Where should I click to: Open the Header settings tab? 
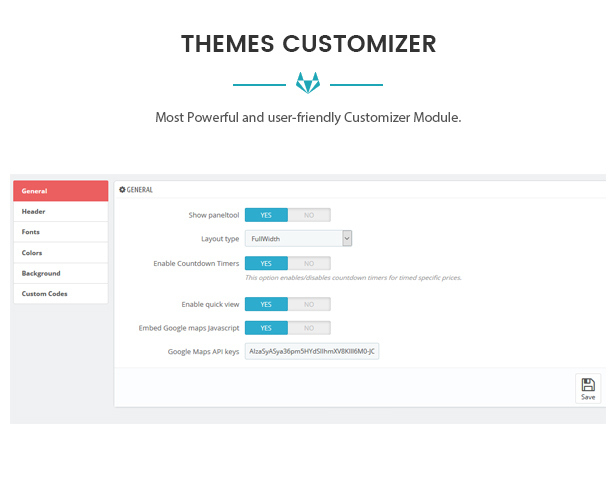click(x=60, y=212)
